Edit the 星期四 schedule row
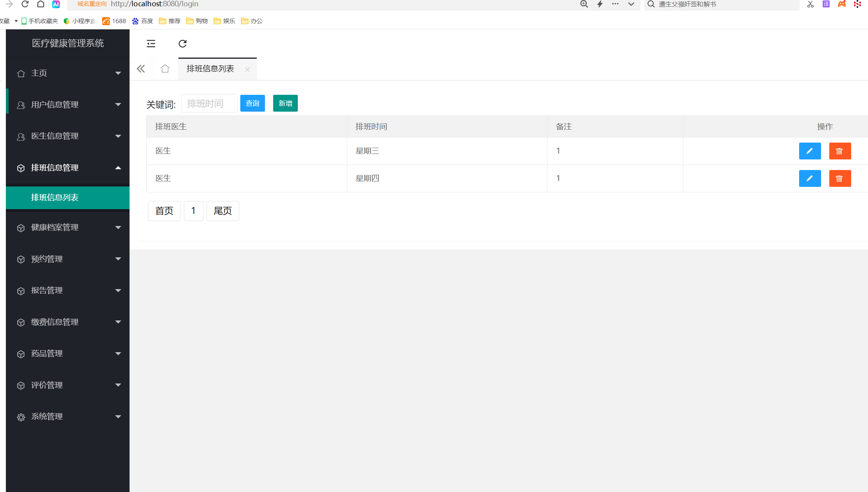This screenshot has height=492, width=868. click(x=810, y=179)
